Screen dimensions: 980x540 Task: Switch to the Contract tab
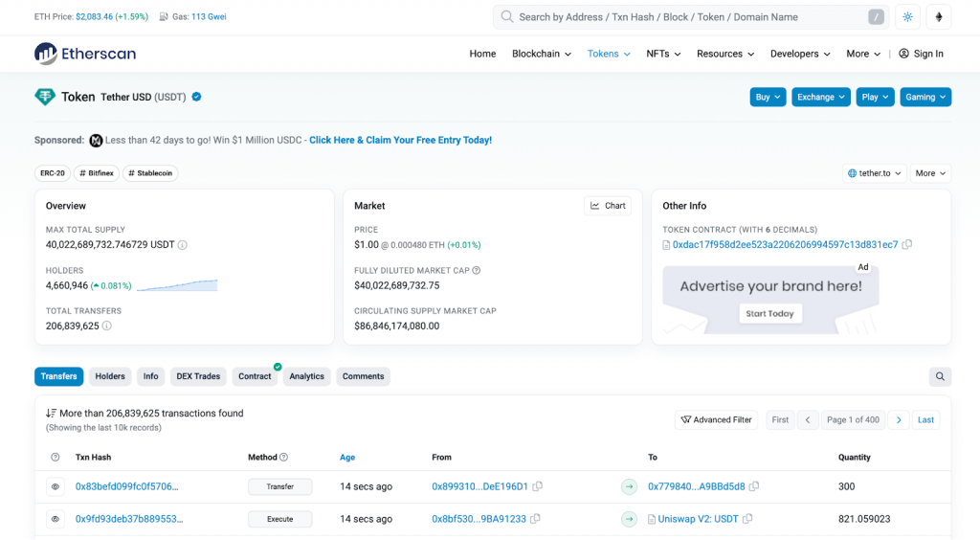255,376
